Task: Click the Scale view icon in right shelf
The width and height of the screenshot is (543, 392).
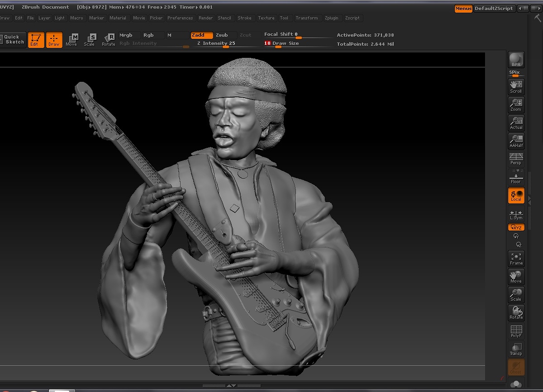Action: tap(516, 294)
